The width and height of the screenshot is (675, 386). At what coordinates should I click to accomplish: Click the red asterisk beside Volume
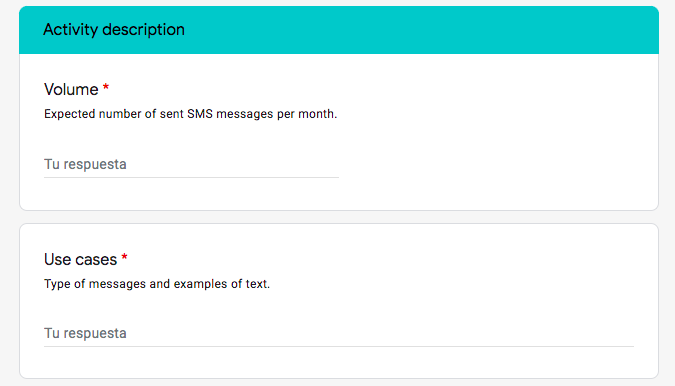point(106,88)
